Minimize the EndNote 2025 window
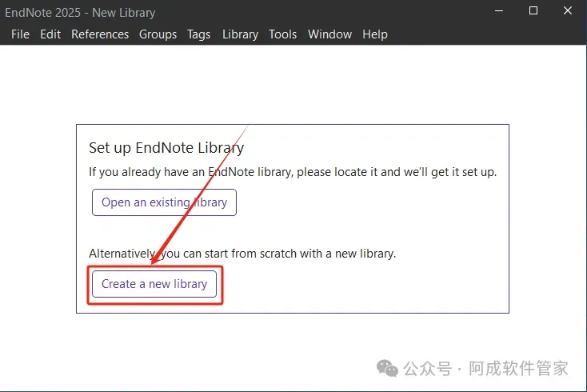 [499, 11]
